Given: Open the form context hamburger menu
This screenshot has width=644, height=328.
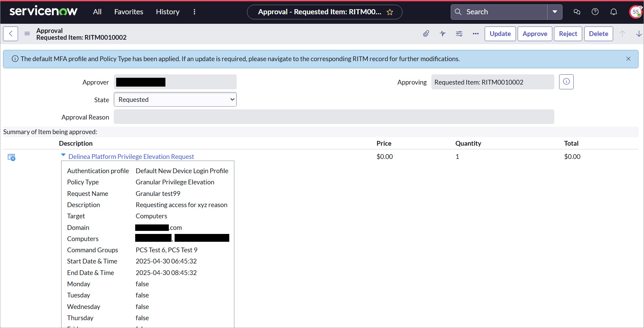Looking at the screenshot, I should pyautogui.click(x=27, y=34).
